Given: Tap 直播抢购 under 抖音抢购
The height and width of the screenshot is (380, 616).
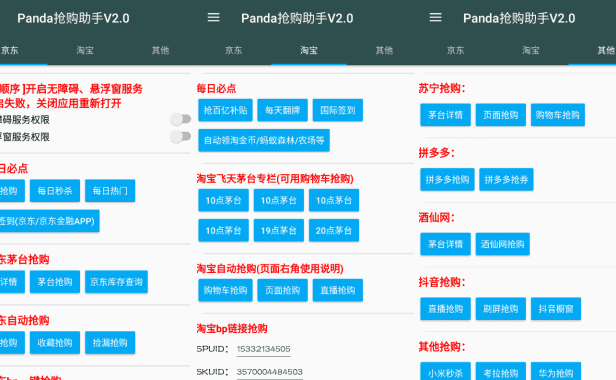Looking at the screenshot, I should click(446, 309).
